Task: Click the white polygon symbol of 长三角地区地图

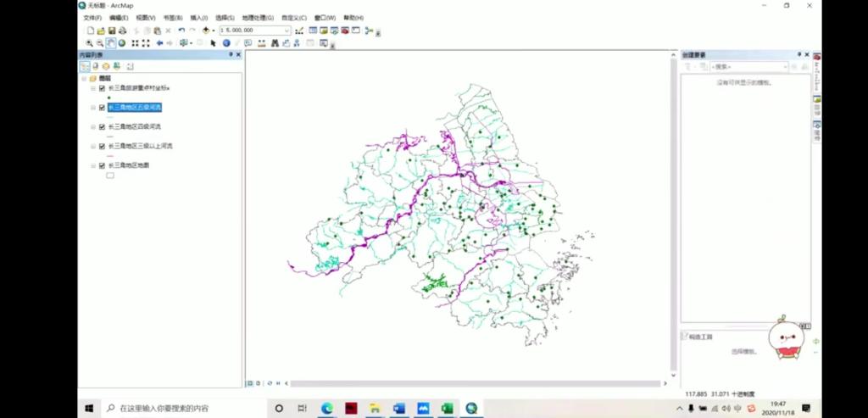Action: click(x=109, y=176)
